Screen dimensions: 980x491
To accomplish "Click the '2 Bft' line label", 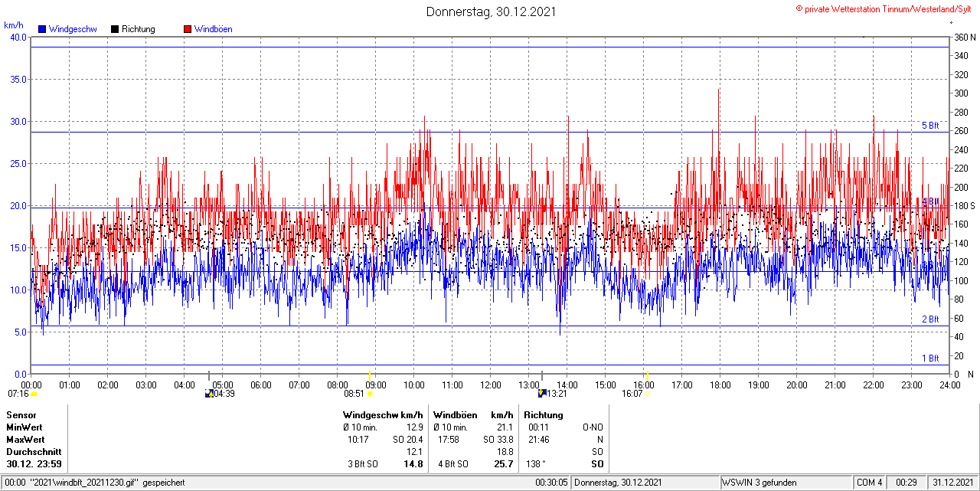I will [930, 319].
